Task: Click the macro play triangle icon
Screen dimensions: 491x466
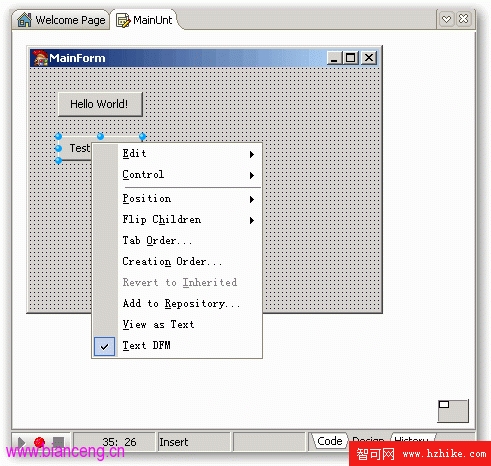Action: pos(21,443)
